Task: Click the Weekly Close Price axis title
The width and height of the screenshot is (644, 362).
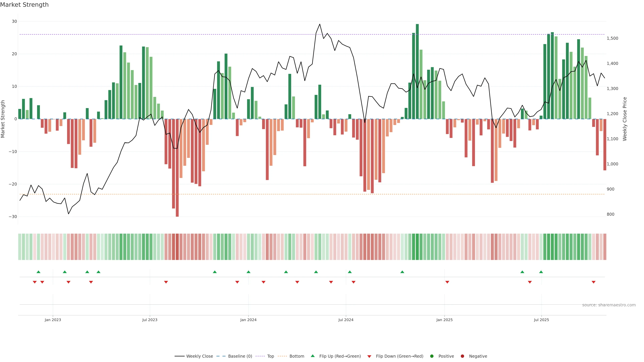Action: coord(625,119)
